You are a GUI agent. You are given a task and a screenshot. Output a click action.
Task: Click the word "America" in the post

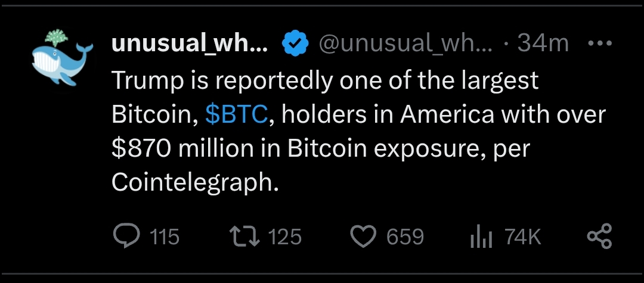click(447, 114)
